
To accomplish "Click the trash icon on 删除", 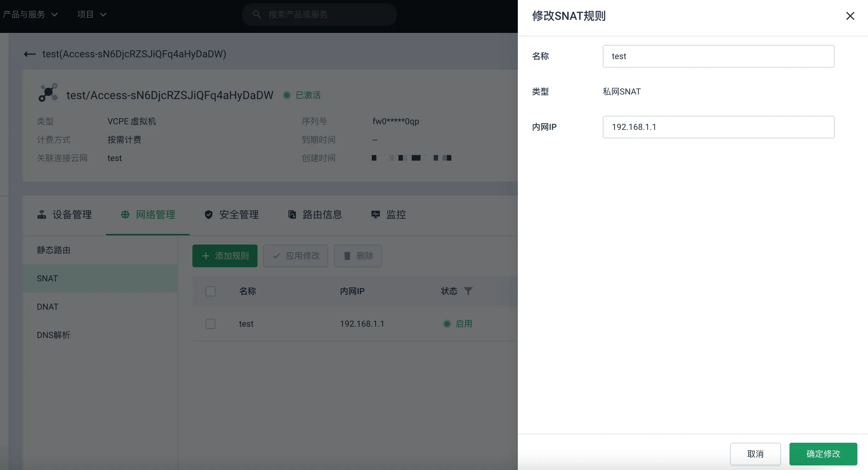I will click(347, 256).
